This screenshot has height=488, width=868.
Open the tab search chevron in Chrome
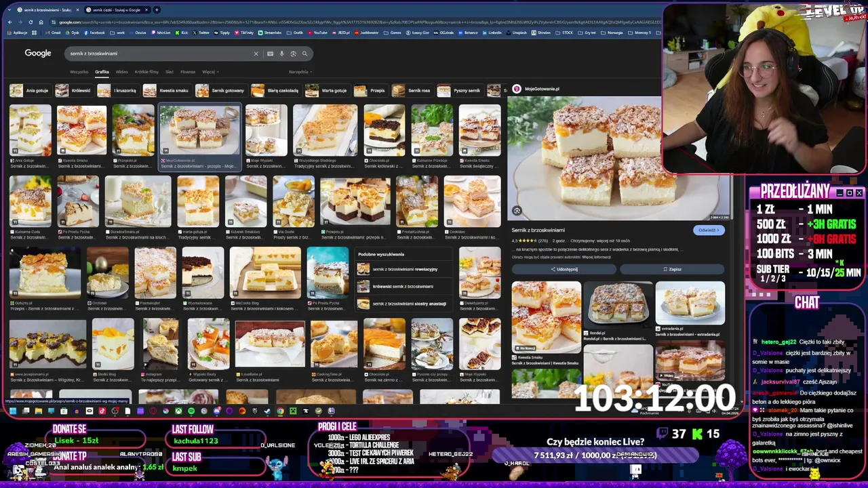[9, 9]
